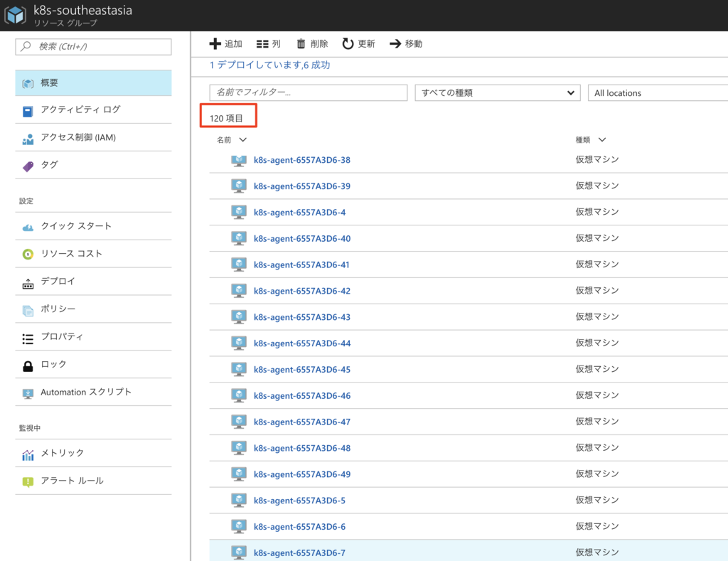Click the 移動 button label
Image resolution: width=728 pixels, height=561 pixels.
[x=414, y=43]
